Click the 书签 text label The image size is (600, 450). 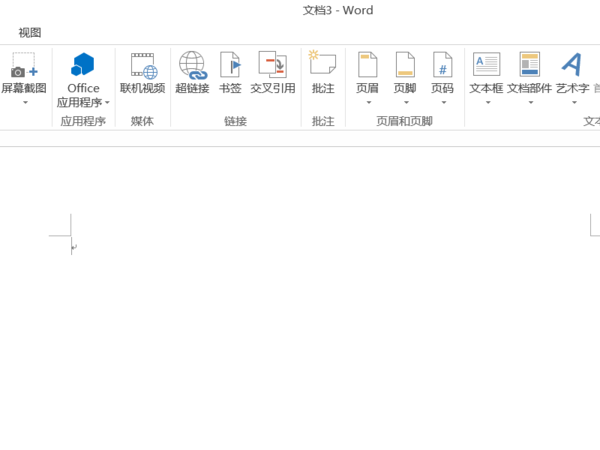[230, 88]
